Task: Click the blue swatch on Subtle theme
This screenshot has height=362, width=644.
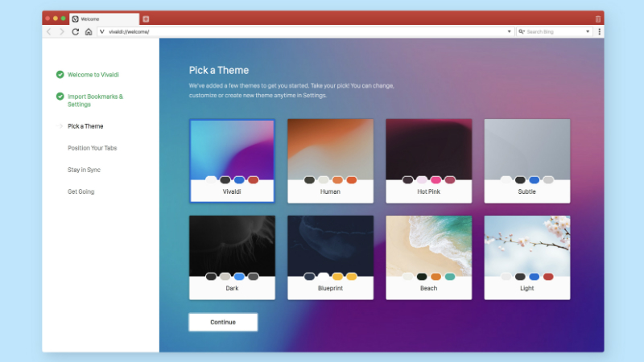Action: pos(534,179)
